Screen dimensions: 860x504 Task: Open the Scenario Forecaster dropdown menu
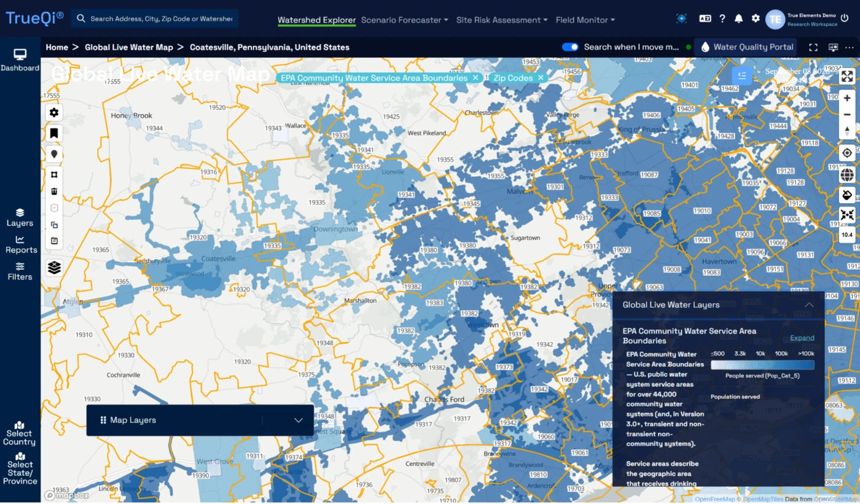point(404,20)
